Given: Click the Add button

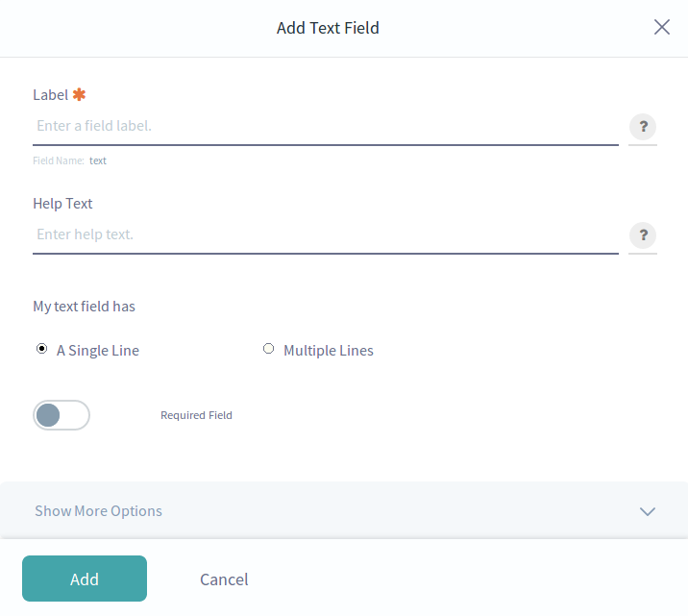Looking at the screenshot, I should (85, 579).
